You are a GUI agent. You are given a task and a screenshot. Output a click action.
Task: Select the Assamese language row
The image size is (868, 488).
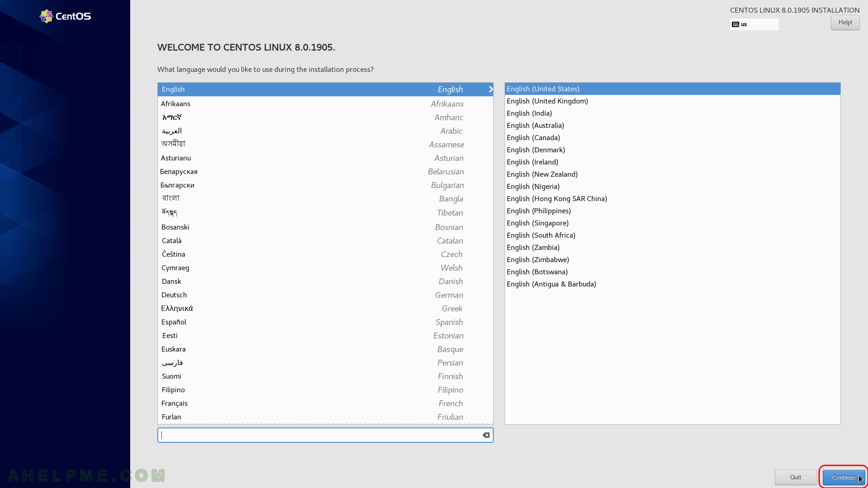(325, 145)
